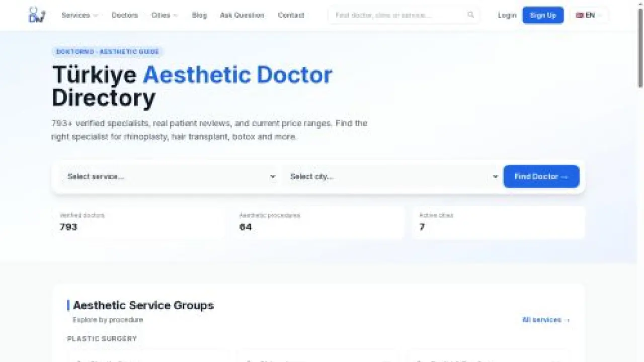Expand the Cities menu

click(x=165, y=15)
